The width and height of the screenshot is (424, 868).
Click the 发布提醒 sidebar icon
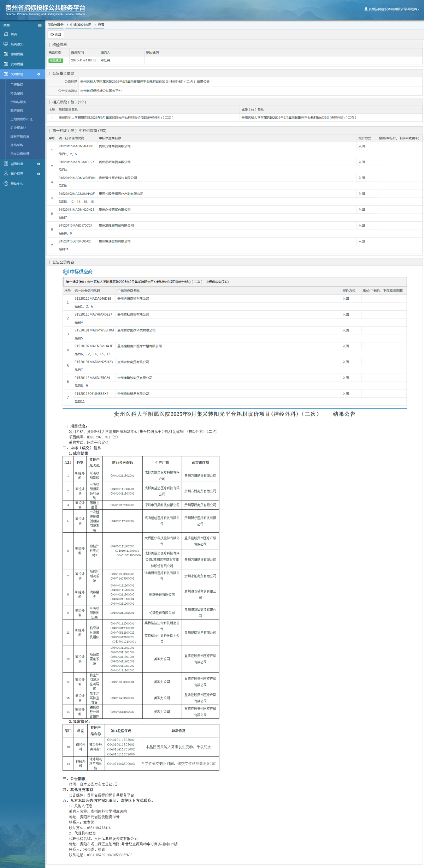(x=6, y=64)
